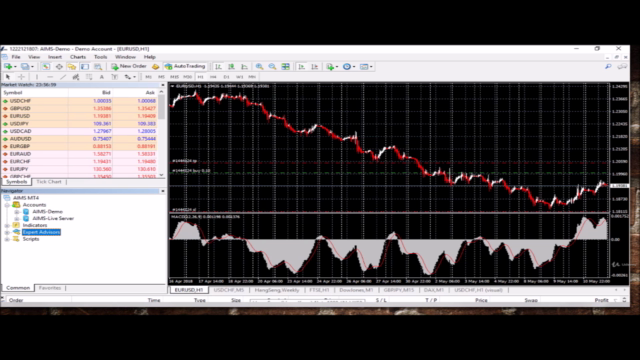640x360 pixels.
Task: Select the Horizontal Line drawing tool
Action: coord(50,77)
